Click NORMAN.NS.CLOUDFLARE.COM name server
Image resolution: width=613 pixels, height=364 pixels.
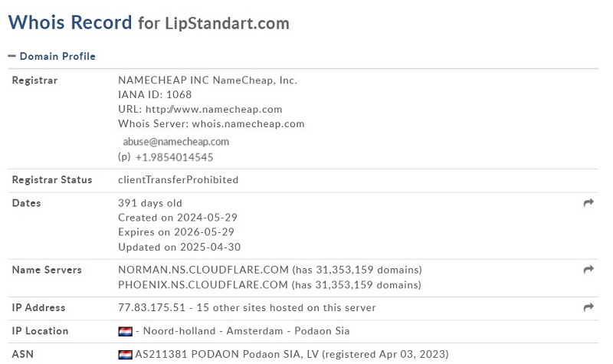[x=203, y=270]
